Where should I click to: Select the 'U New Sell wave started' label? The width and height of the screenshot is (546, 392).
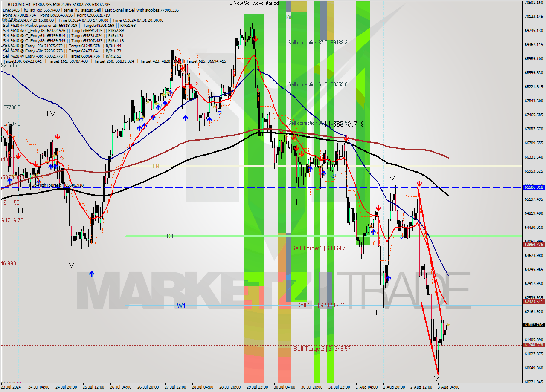click(x=254, y=3)
